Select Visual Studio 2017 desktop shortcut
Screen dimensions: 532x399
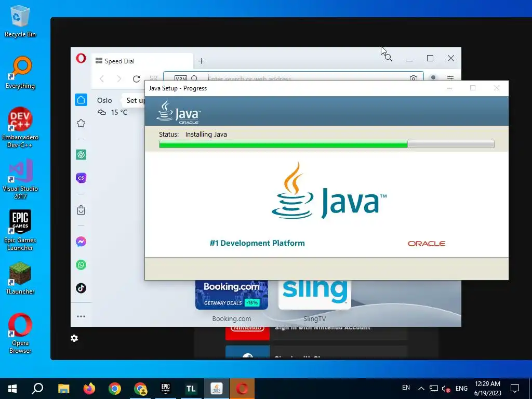click(x=20, y=179)
